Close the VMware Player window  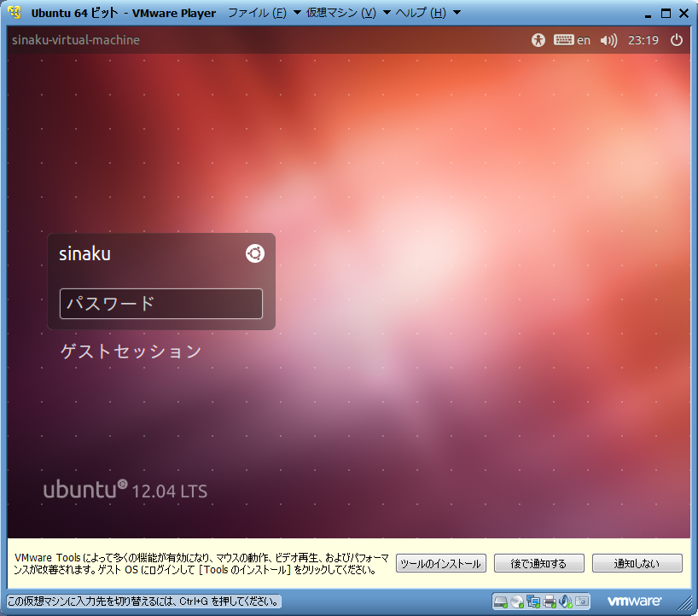pos(683,14)
